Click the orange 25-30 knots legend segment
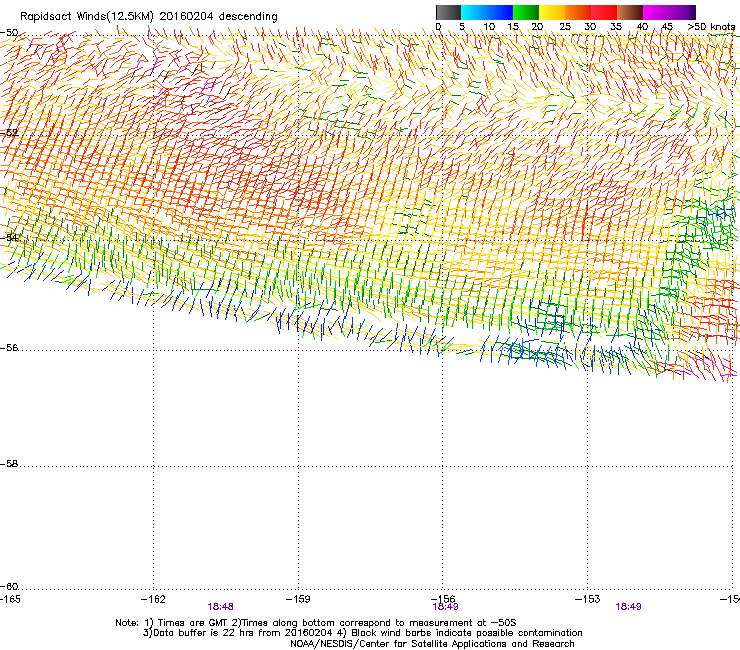Screen dimensions: 740x650 pos(578,12)
